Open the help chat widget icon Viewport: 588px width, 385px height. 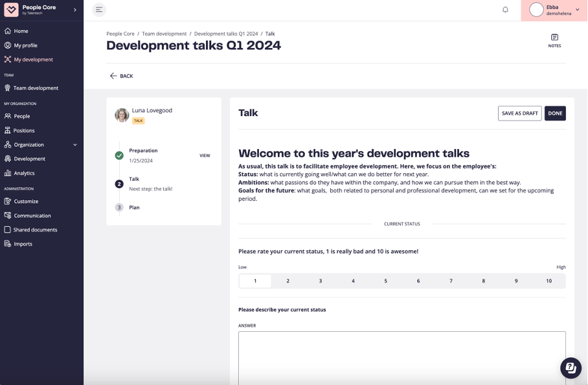coord(571,367)
